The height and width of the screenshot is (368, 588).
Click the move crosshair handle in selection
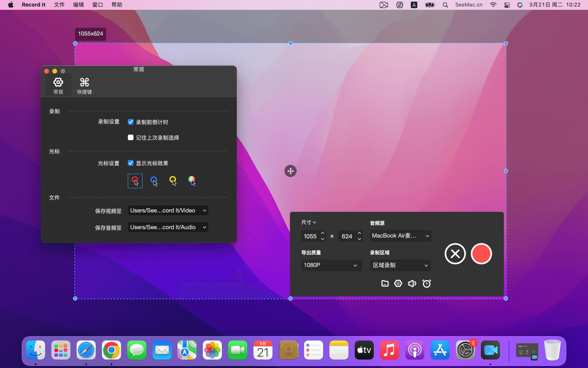290,171
